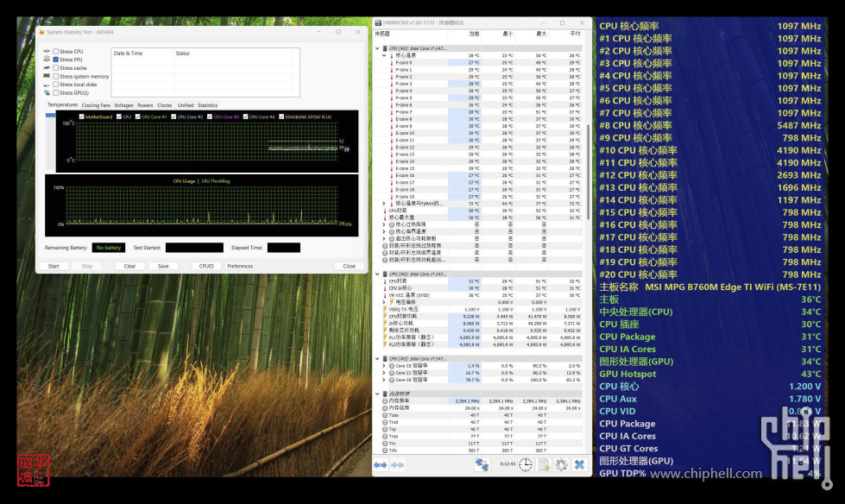845x504 pixels.
Task: Click lightning icon of VDDQ TX row
Action: [x=385, y=310]
